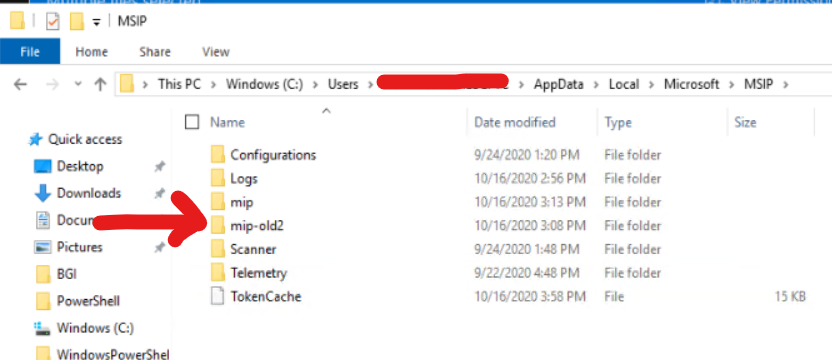Switch to the Home ribbon tab
Screen dimensions: 832x360
tap(91, 52)
